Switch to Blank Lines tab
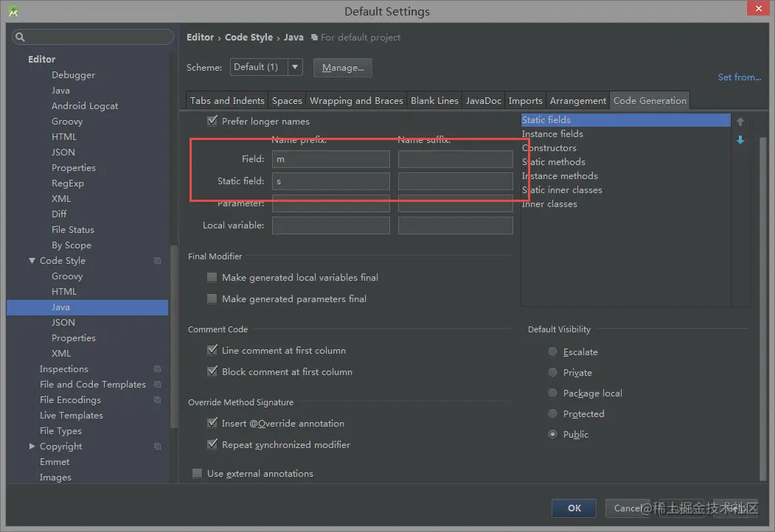Image resolution: width=775 pixels, height=532 pixels. pyautogui.click(x=434, y=100)
